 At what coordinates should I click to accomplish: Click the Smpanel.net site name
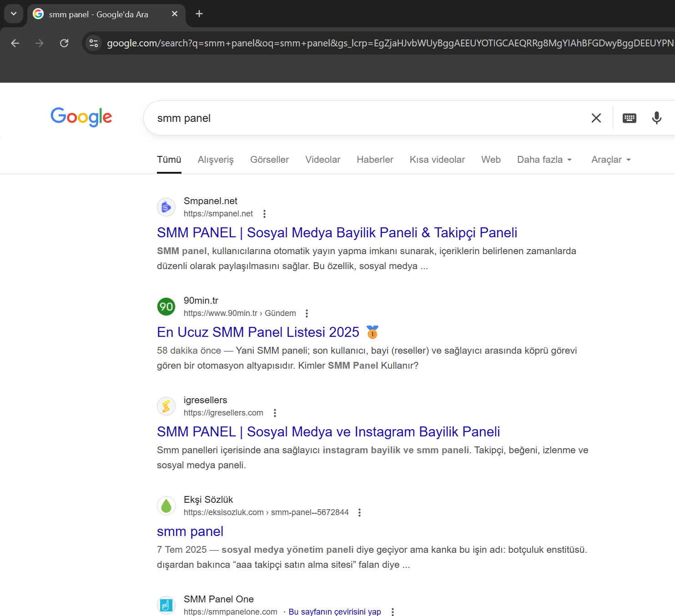[211, 201]
